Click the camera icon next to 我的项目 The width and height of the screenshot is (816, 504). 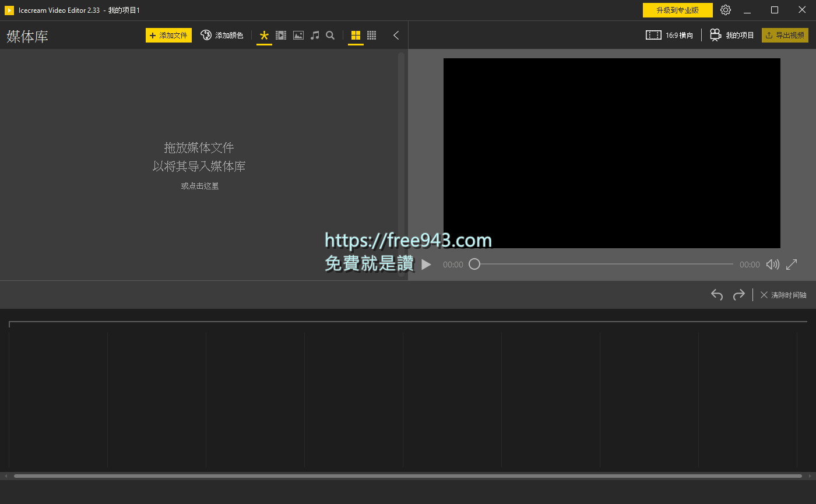click(715, 34)
